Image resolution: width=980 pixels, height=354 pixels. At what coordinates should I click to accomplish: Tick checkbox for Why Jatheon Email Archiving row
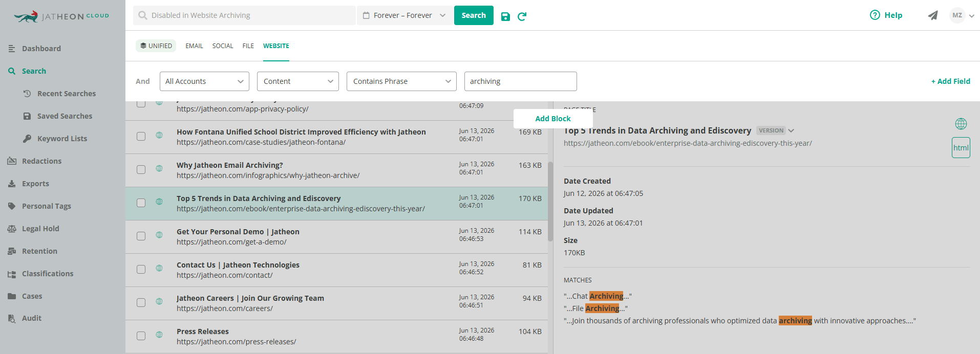141,169
